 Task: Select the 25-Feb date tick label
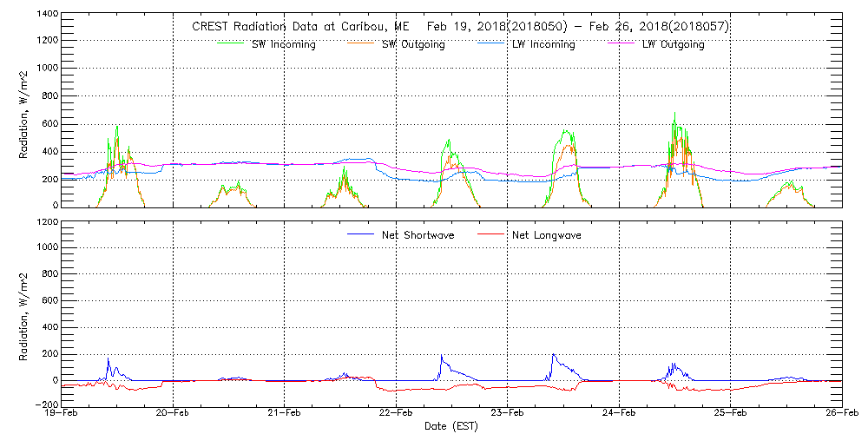pos(731,414)
